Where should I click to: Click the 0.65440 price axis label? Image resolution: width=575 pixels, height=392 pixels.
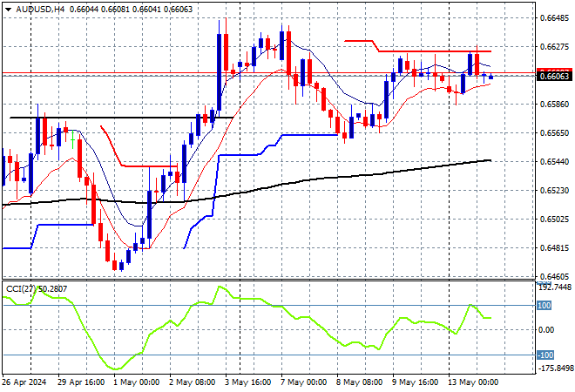(x=554, y=162)
